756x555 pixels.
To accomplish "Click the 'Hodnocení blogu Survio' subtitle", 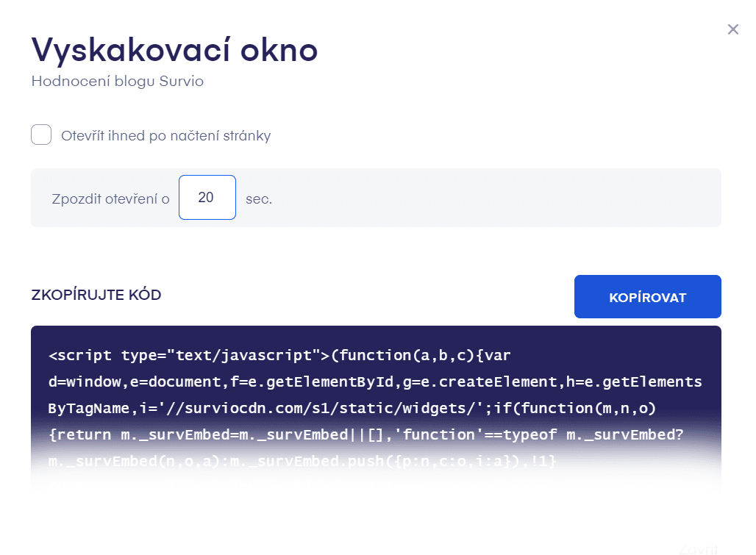I will point(118,82).
